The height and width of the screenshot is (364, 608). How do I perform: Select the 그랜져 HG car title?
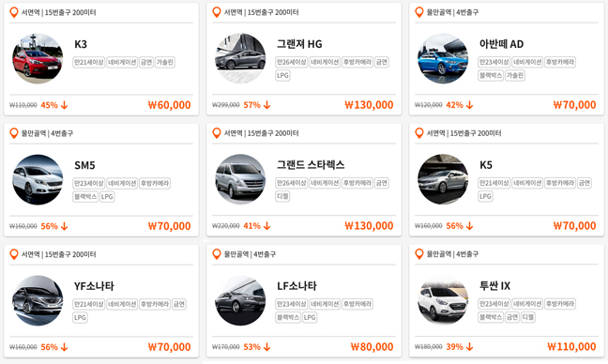click(299, 44)
